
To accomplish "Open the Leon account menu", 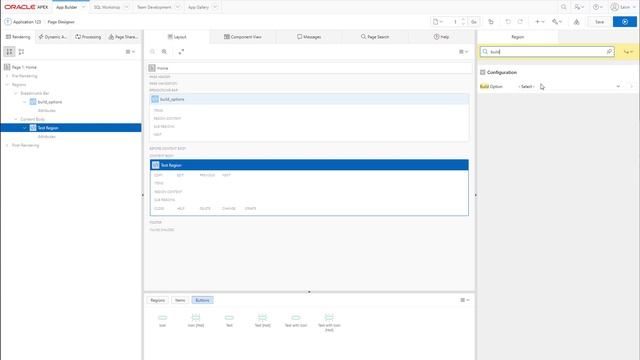I will (x=623, y=7).
